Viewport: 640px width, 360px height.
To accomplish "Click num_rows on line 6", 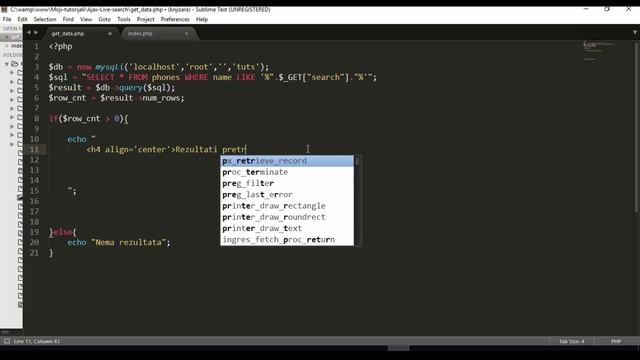I will pyautogui.click(x=162, y=98).
